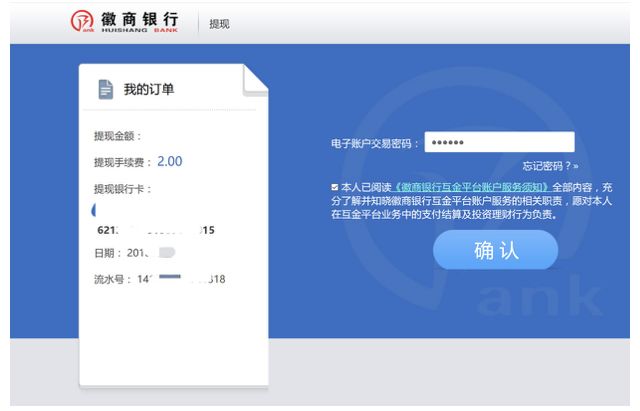
Task: Click the 确认 button
Action: [495, 250]
